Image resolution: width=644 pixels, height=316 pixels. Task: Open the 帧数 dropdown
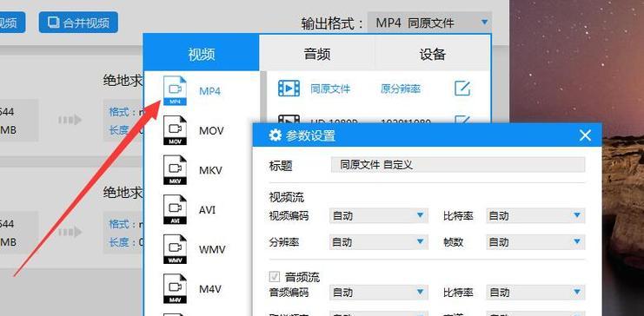click(535, 242)
